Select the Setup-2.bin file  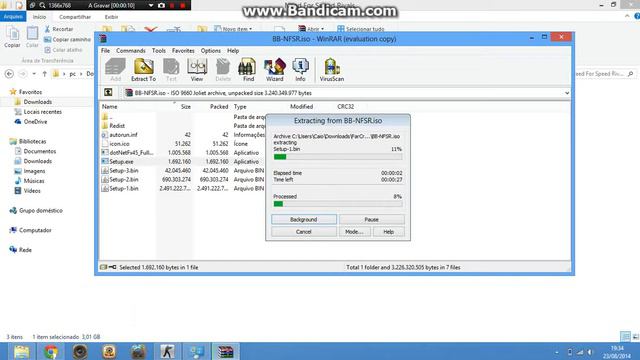(124, 180)
